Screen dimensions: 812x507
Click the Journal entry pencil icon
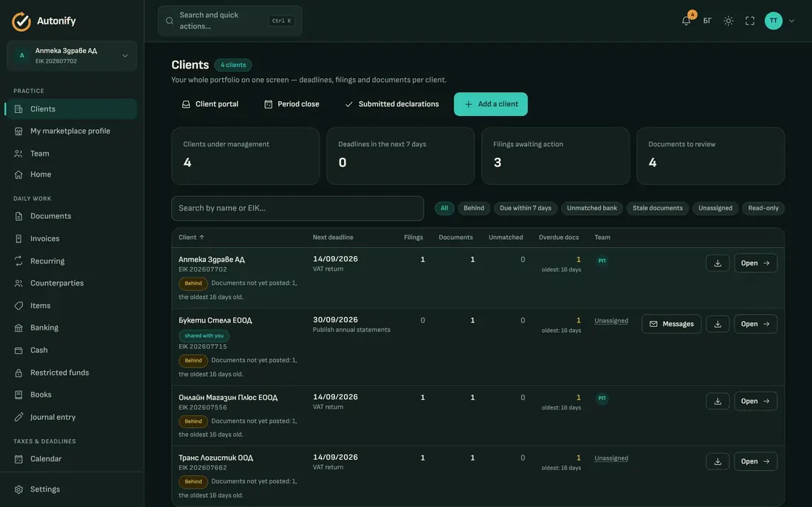(18, 417)
